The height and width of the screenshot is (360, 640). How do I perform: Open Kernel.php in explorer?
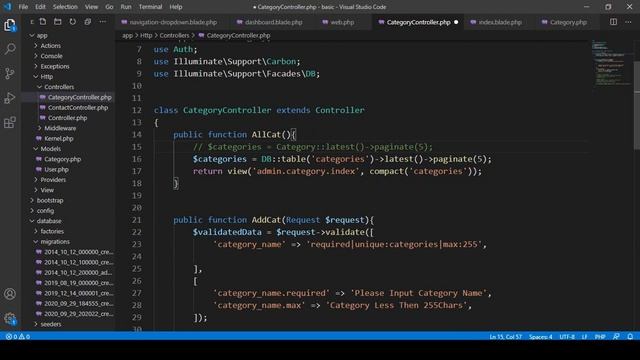(x=59, y=138)
